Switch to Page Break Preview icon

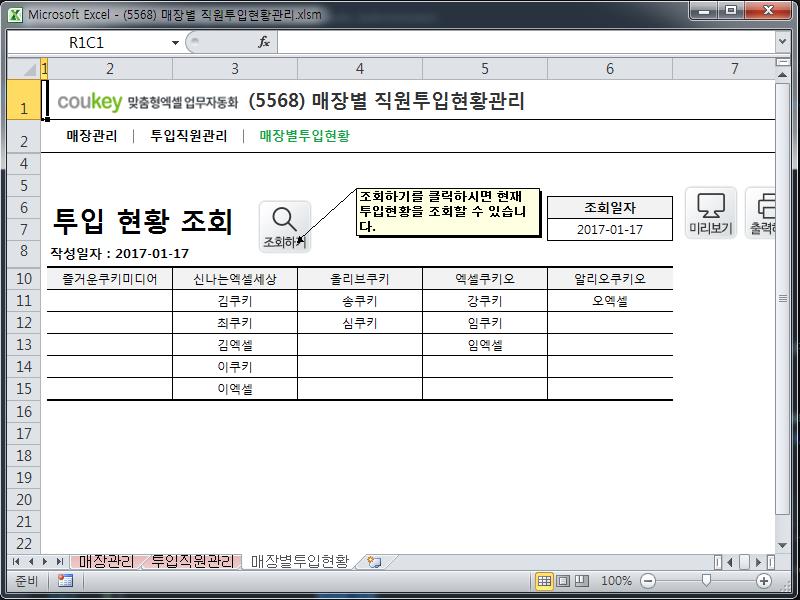tap(581, 581)
